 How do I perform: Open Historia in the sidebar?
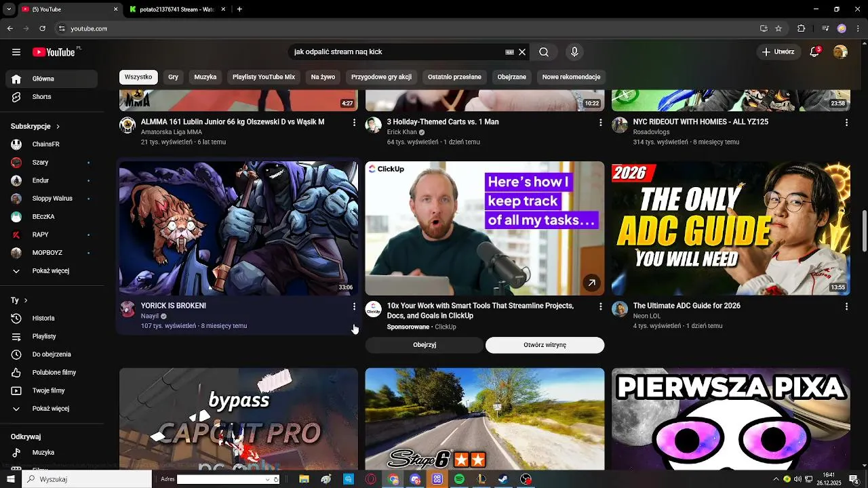click(52, 319)
